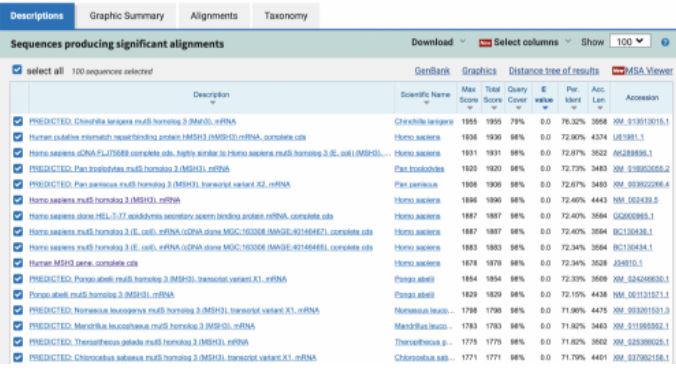Switch to the Graphic Summary tab
676x372 pixels.
coord(127,16)
